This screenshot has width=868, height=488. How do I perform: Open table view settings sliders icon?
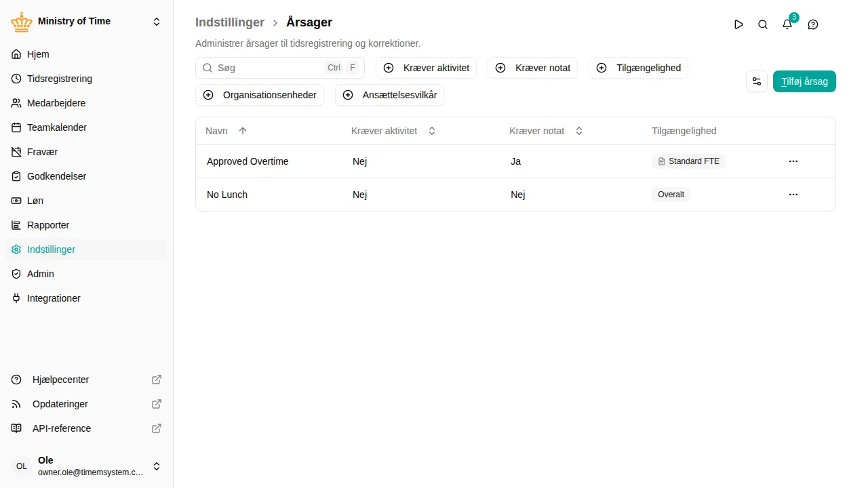pyautogui.click(x=757, y=81)
